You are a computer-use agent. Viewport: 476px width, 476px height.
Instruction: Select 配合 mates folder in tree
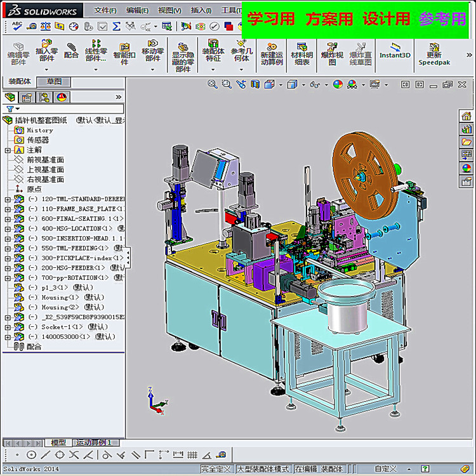coord(28,347)
